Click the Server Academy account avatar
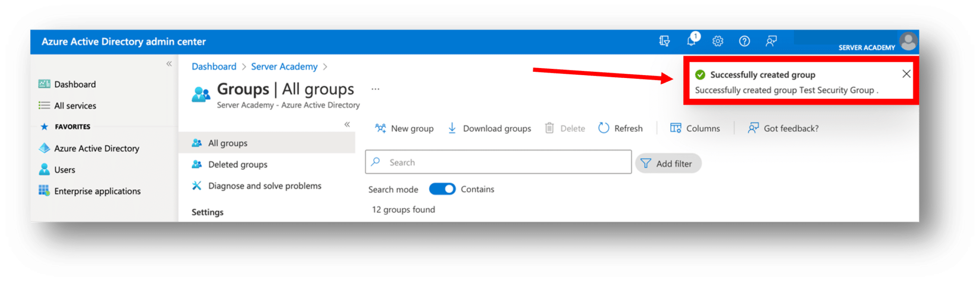Viewport: 980px width, 283px height. click(x=908, y=41)
